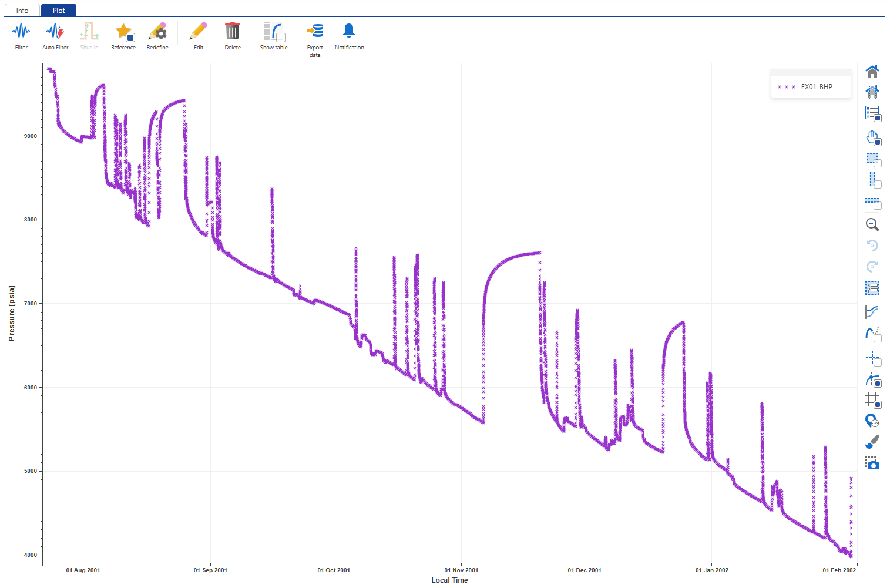The height and width of the screenshot is (588, 890).
Task: Zoom out using the magnifier icon
Action: [872, 224]
